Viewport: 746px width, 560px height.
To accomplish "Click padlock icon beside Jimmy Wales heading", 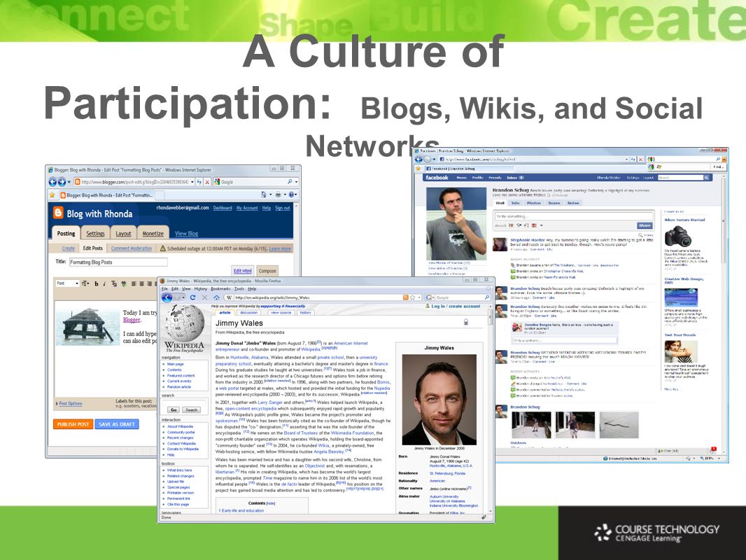I will 466,322.
